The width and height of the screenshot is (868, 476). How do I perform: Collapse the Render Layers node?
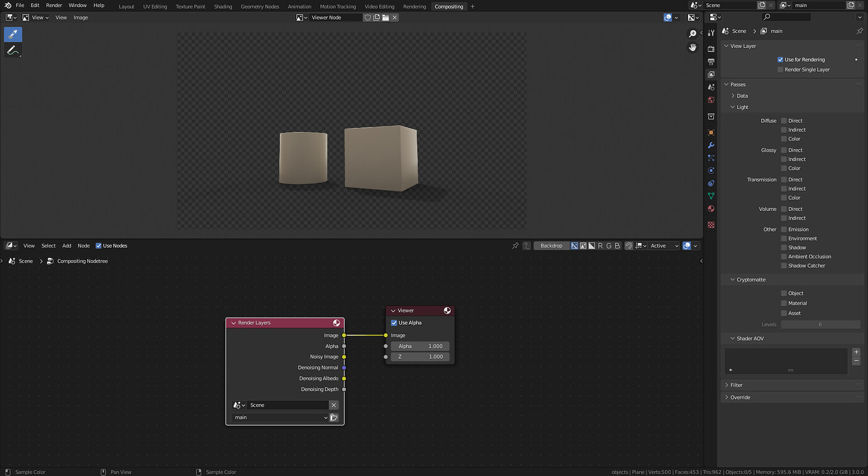pyautogui.click(x=233, y=323)
